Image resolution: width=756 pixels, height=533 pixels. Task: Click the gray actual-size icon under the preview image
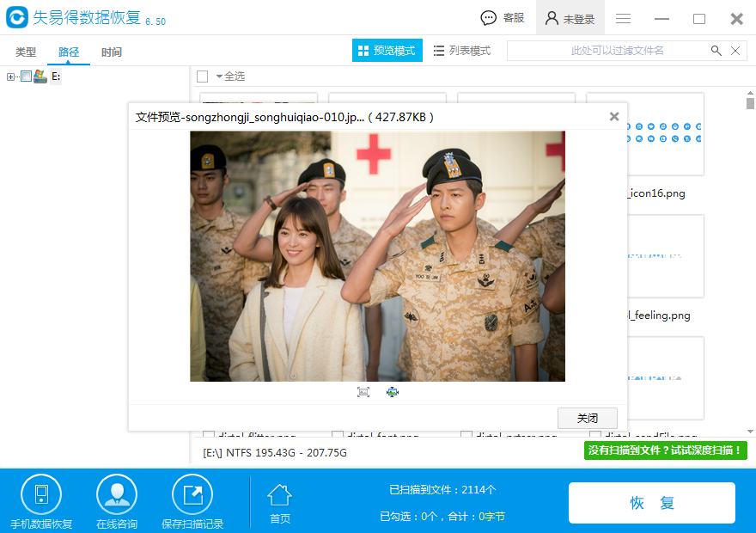(x=363, y=392)
